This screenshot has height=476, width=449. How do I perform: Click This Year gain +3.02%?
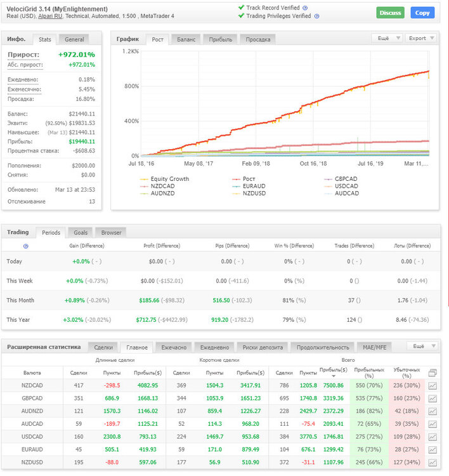pyautogui.click(x=73, y=320)
